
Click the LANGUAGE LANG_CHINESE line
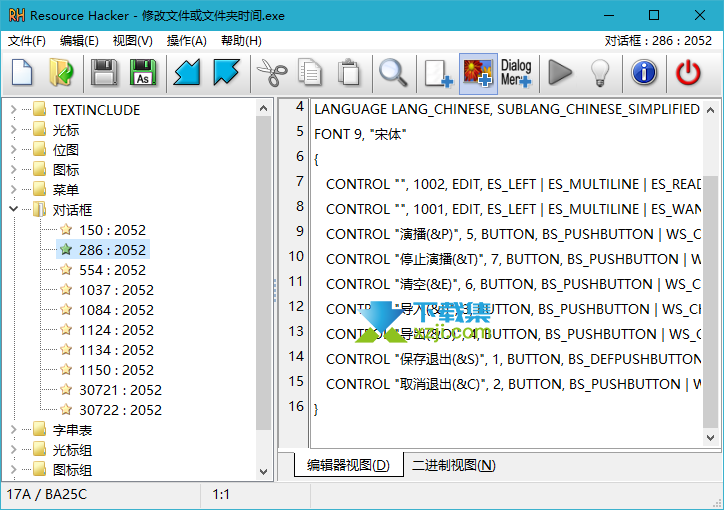(x=507, y=109)
